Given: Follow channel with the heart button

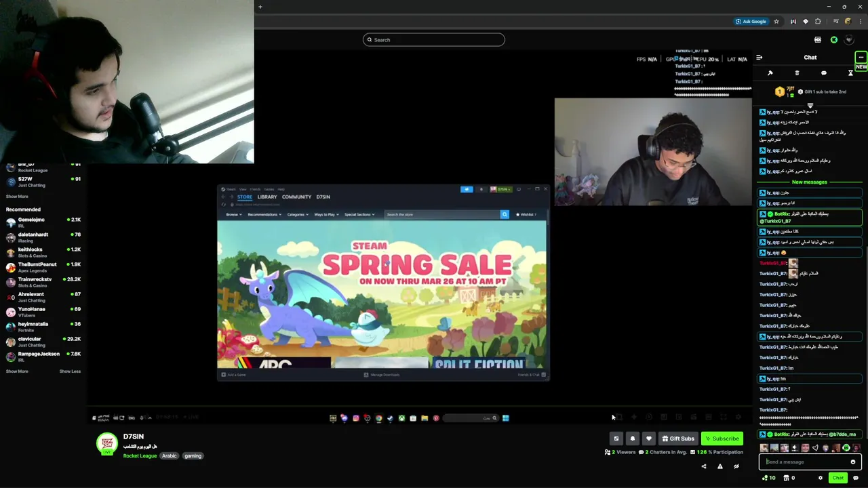Looking at the screenshot, I should point(649,439).
